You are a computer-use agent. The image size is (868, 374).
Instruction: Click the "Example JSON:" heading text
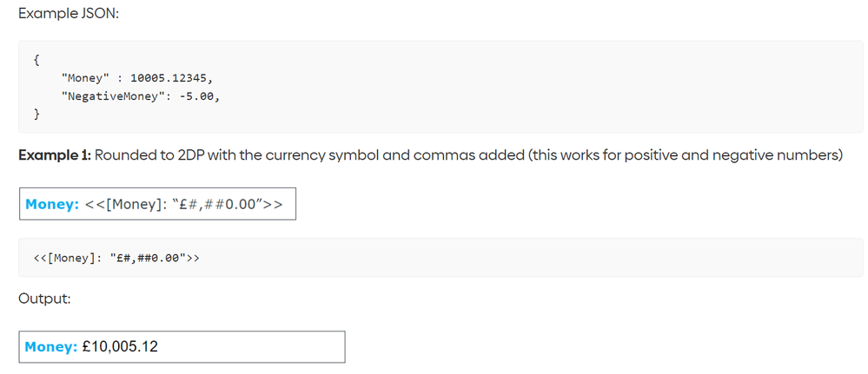69,14
